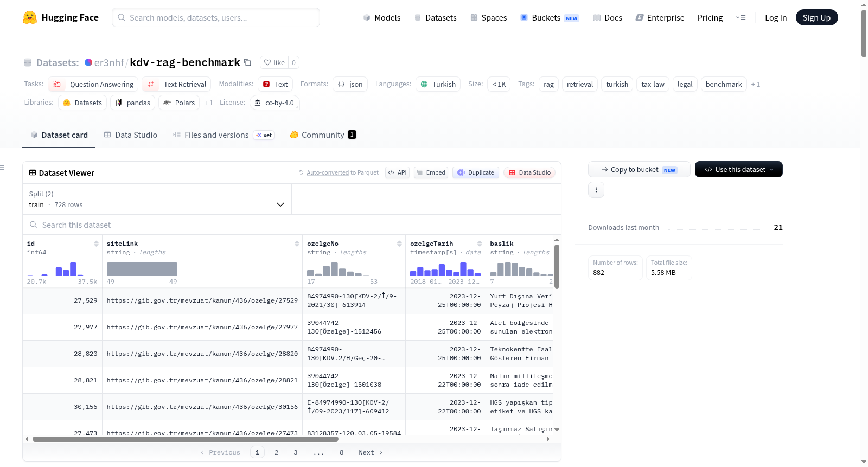The width and height of the screenshot is (868, 467).
Task: Open Docs in top navigation
Action: click(608, 17)
